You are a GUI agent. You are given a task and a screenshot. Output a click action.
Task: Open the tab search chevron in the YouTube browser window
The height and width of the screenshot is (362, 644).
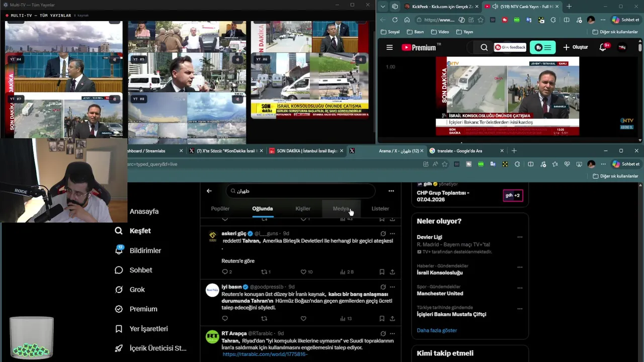pyautogui.click(x=383, y=7)
